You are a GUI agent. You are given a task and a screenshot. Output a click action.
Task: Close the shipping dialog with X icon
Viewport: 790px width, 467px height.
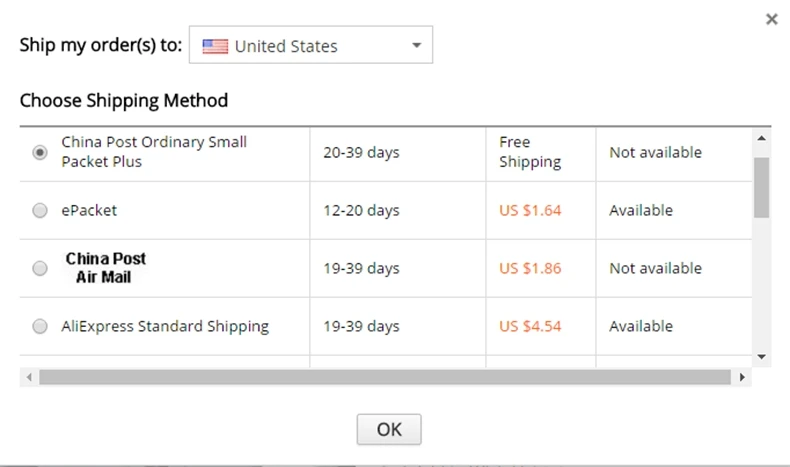pyautogui.click(x=771, y=19)
